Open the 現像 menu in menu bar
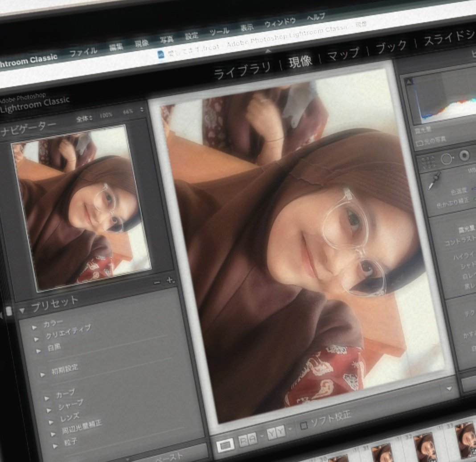 point(142,43)
